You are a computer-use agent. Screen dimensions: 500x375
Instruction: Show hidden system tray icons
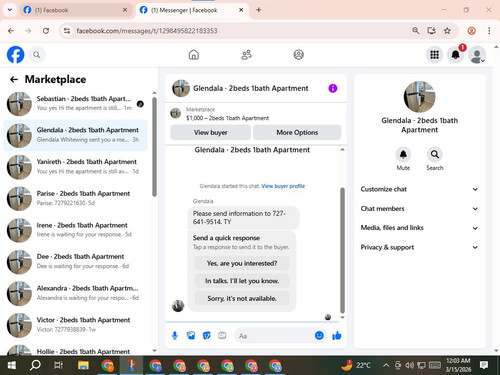tap(386, 365)
